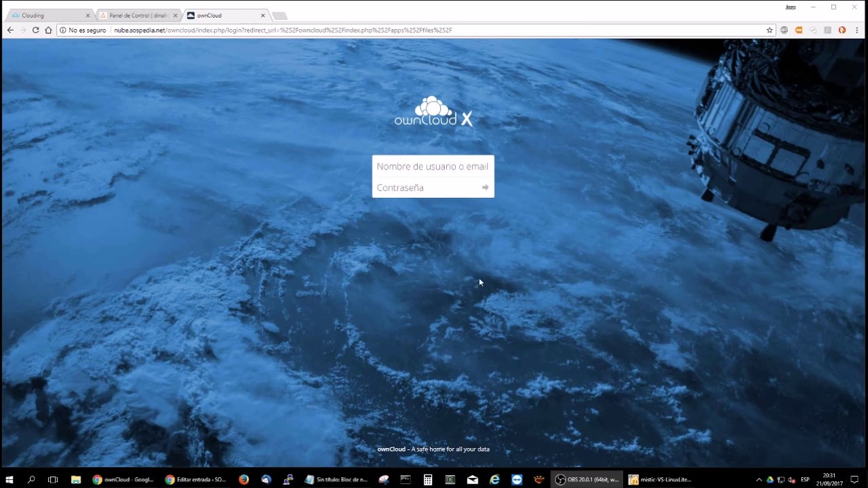Open Firefox from the taskbar
The width and height of the screenshot is (868, 488).
[x=243, y=479]
